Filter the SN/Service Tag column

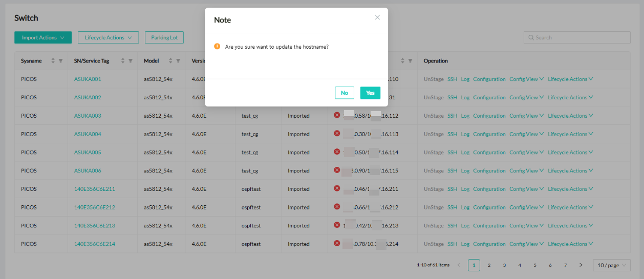[x=131, y=61]
